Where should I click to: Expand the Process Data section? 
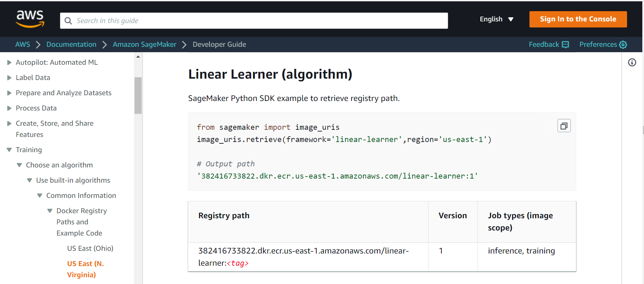(x=9, y=108)
